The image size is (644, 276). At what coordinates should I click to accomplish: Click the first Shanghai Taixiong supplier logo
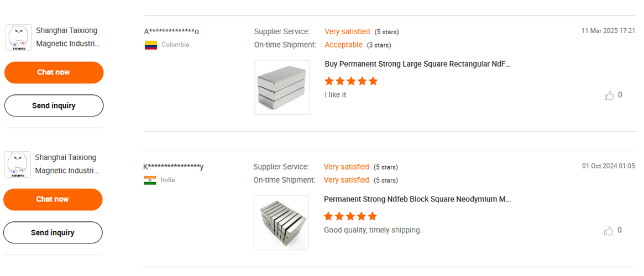coord(18,38)
